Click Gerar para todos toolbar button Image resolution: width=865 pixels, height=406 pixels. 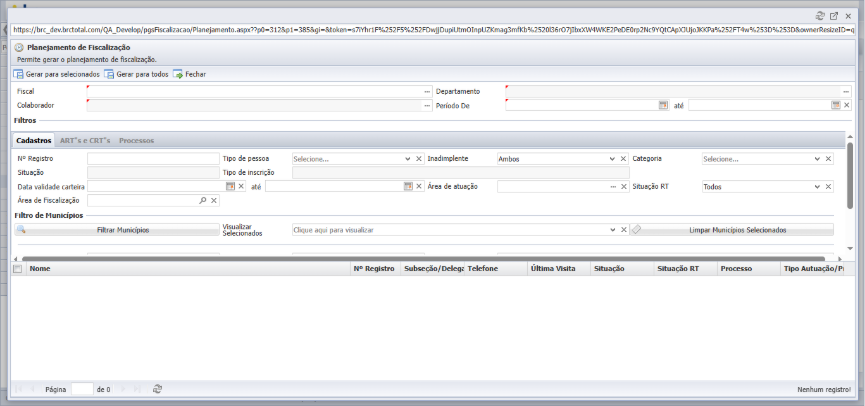point(136,74)
